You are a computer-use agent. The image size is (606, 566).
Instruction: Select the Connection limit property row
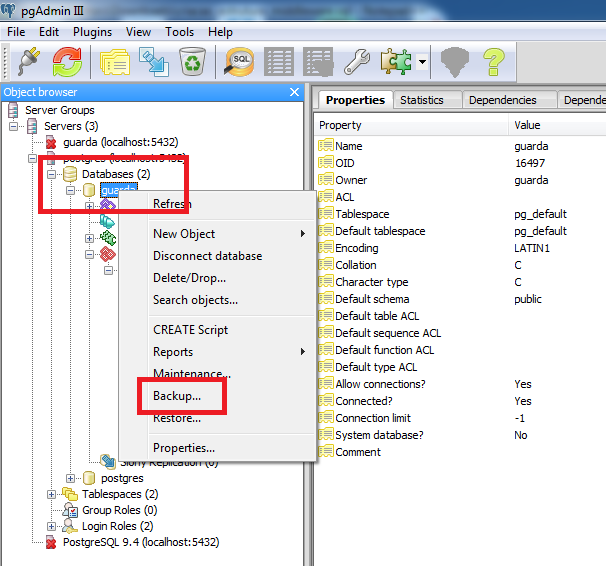461,418
